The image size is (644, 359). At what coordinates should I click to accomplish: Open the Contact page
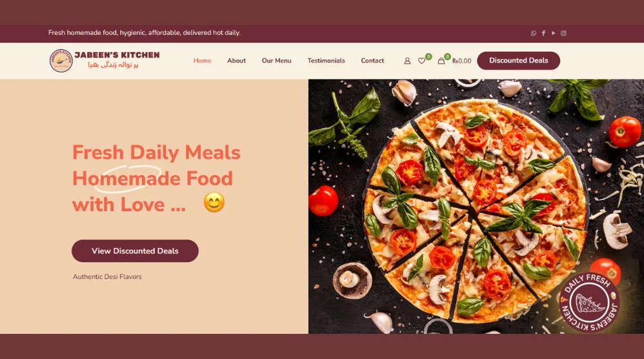[x=372, y=61]
